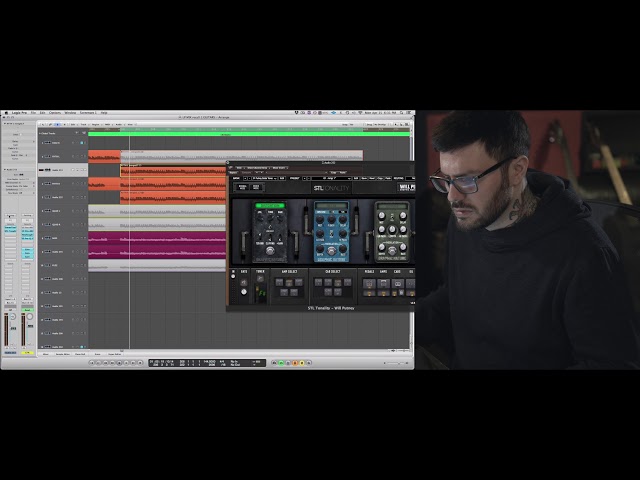The height and width of the screenshot is (480, 640).
Task: Click the top left knob on green pedal
Action: (382, 216)
